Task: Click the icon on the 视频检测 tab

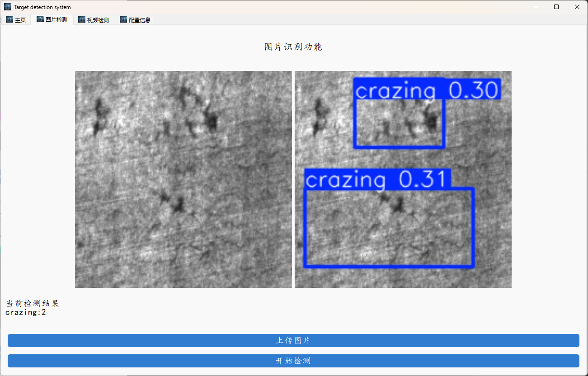Action: [82, 19]
